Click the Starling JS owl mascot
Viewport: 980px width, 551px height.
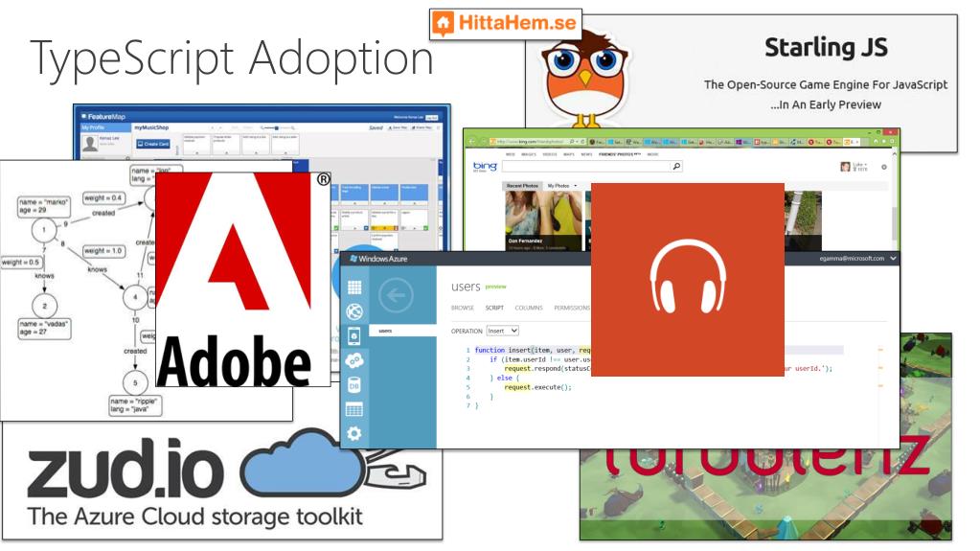pyautogui.click(x=585, y=79)
